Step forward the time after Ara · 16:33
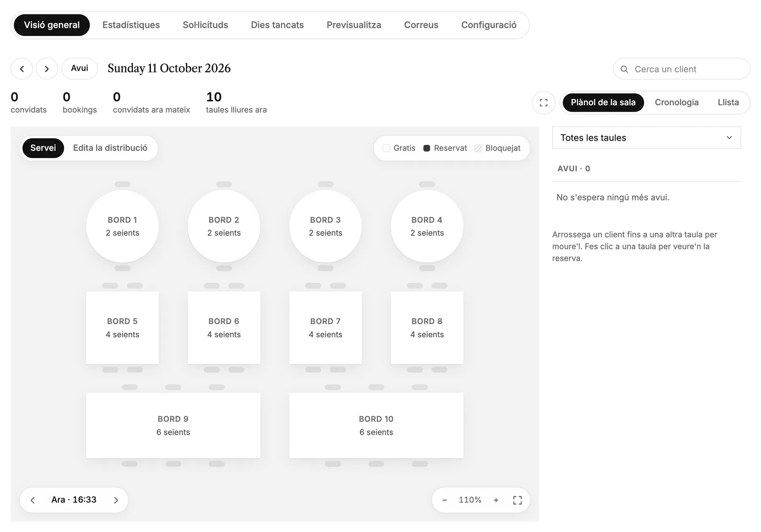Viewport: 761px width, 532px height. [x=116, y=500]
